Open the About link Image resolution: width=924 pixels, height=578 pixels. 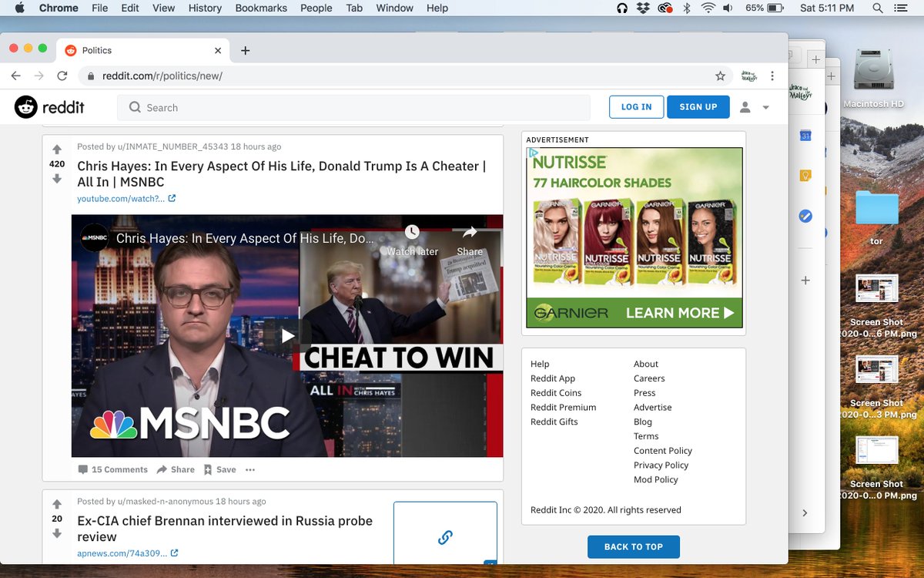click(x=646, y=364)
